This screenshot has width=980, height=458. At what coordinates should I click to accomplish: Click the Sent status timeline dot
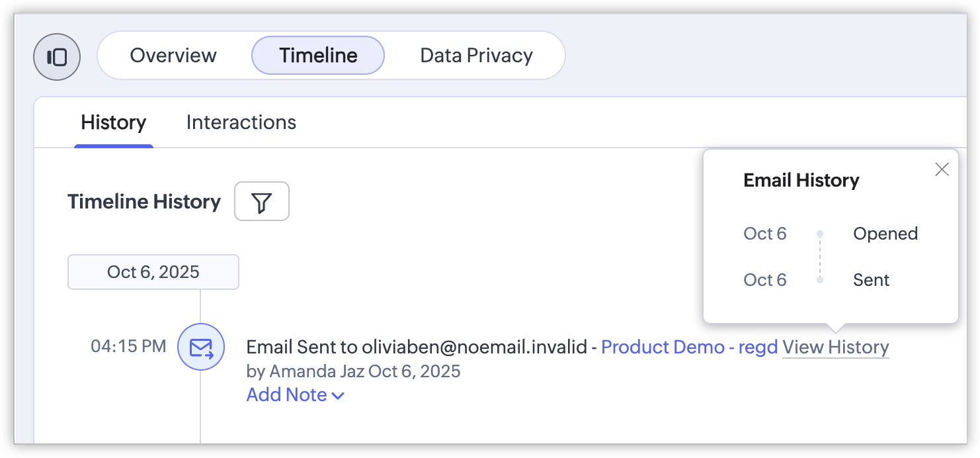(820, 280)
